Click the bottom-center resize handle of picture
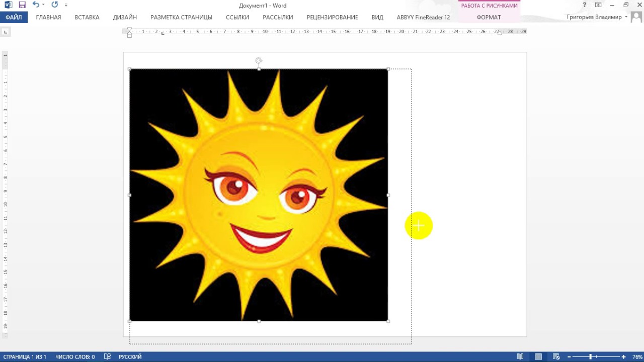The image size is (644, 362). [259, 321]
